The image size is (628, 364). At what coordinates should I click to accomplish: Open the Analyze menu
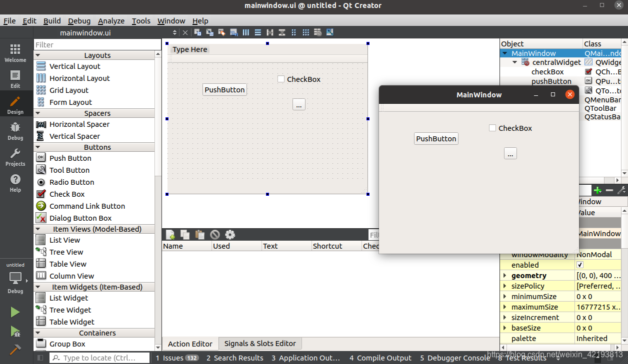point(111,21)
